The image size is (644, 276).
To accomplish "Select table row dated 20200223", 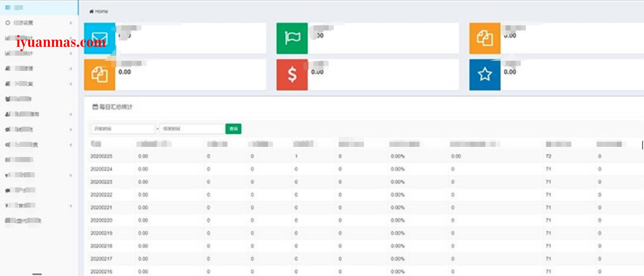I will click(x=366, y=182).
